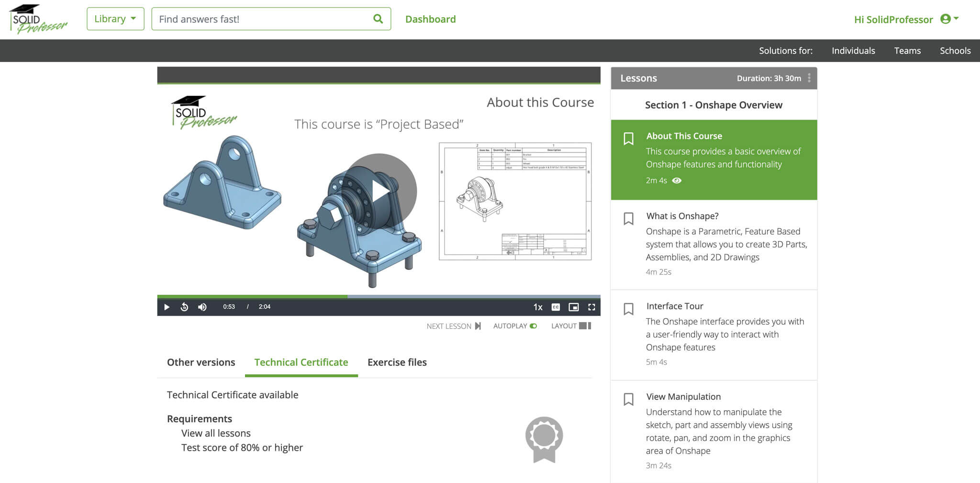Open Teams solutions link
This screenshot has width=980, height=483.
[x=907, y=50]
